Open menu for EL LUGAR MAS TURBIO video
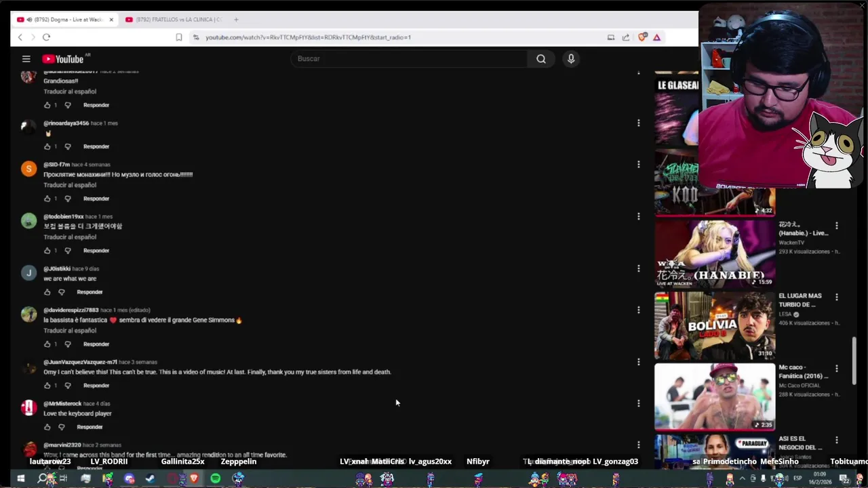 coord(836,297)
